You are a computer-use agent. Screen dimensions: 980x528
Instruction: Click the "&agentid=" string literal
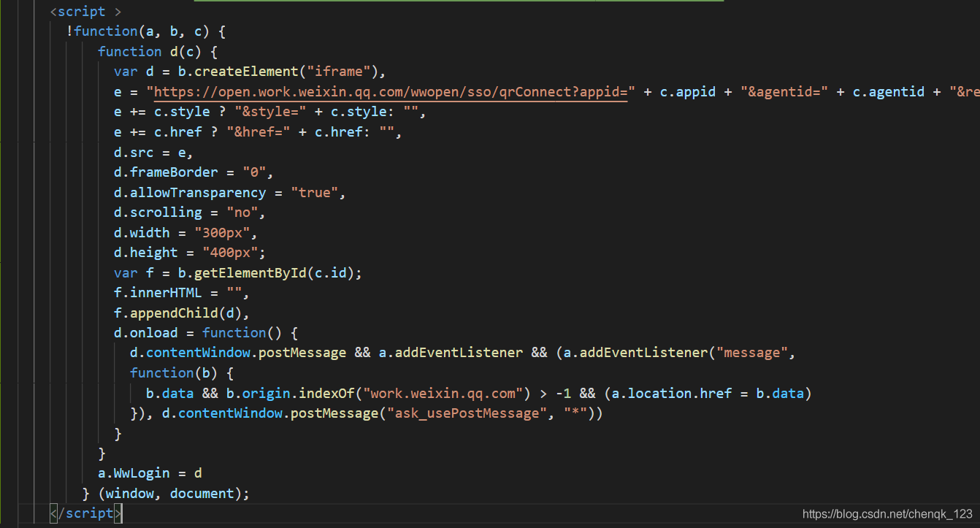point(784,92)
